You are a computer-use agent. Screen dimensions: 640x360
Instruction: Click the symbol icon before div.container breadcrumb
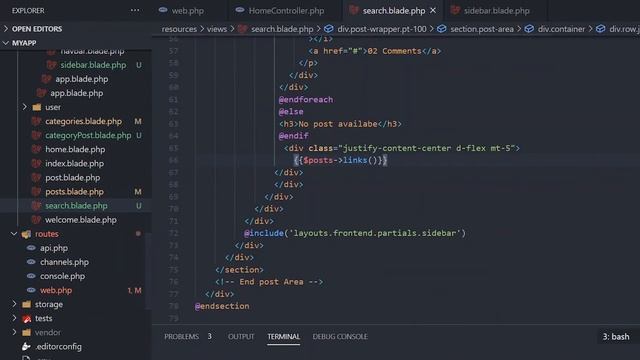click(529, 29)
